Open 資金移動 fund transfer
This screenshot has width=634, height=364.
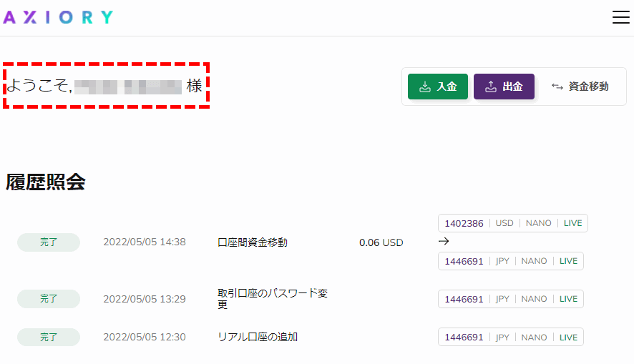coord(580,87)
